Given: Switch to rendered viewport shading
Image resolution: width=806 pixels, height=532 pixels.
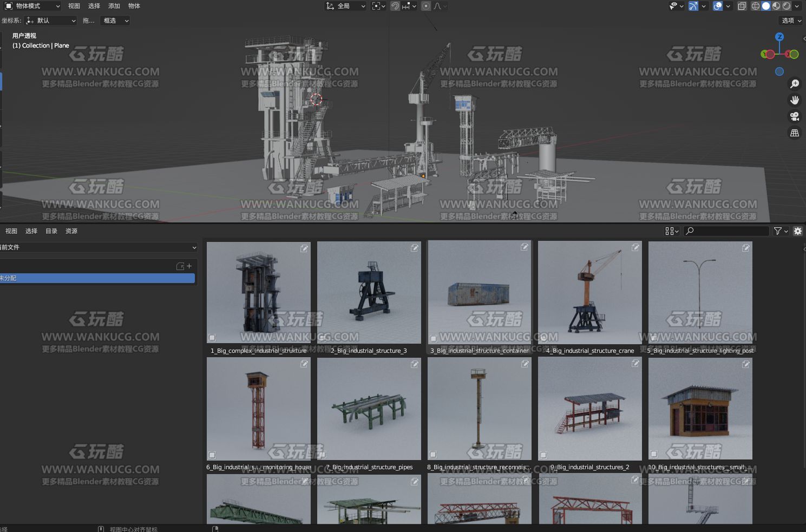Looking at the screenshot, I should (787, 6).
